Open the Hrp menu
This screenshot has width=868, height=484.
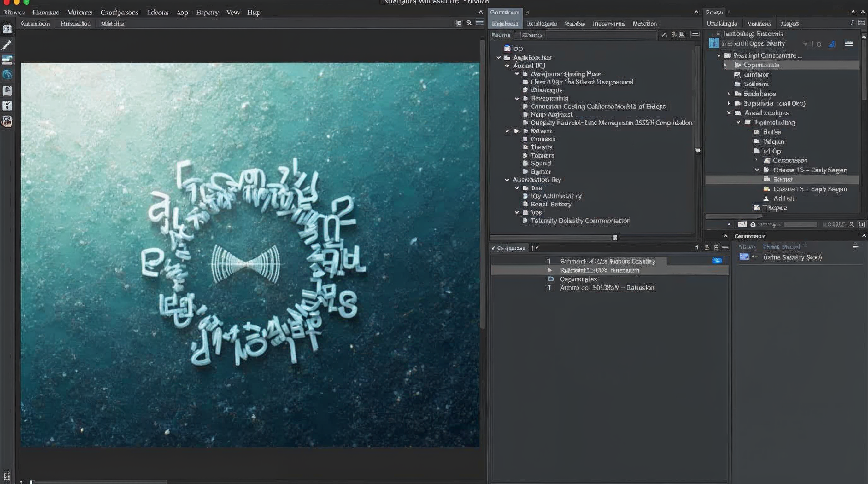coord(254,13)
